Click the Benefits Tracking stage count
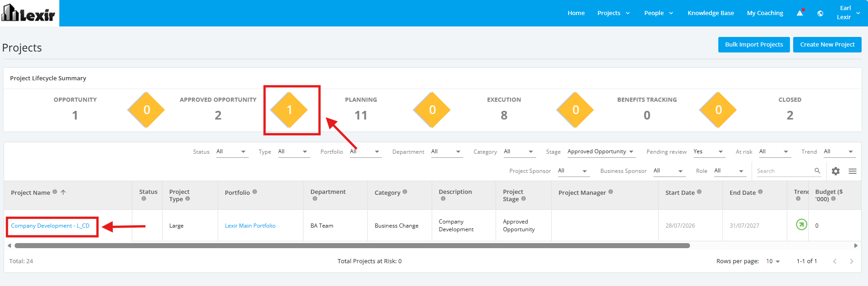The width and height of the screenshot is (868, 286). (x=647, y=115)
